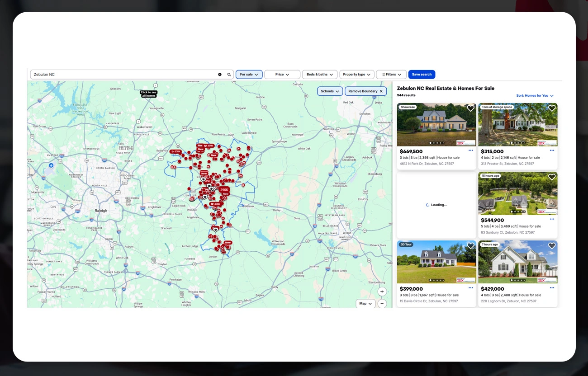Click the 290K price marker on the map
Viewport: 588px width, 376px height.
[x=224, y=190]
